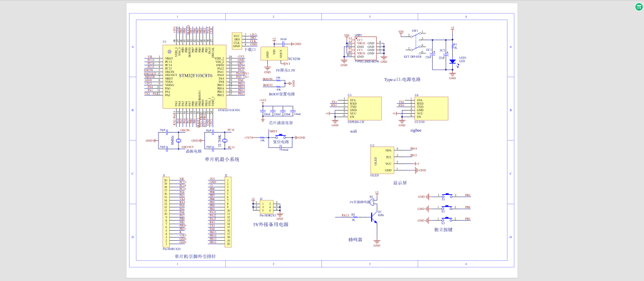Click the "Type-c口-电源电路" label text
Screen dimensions: 644x281
click(x=401, y=80)
